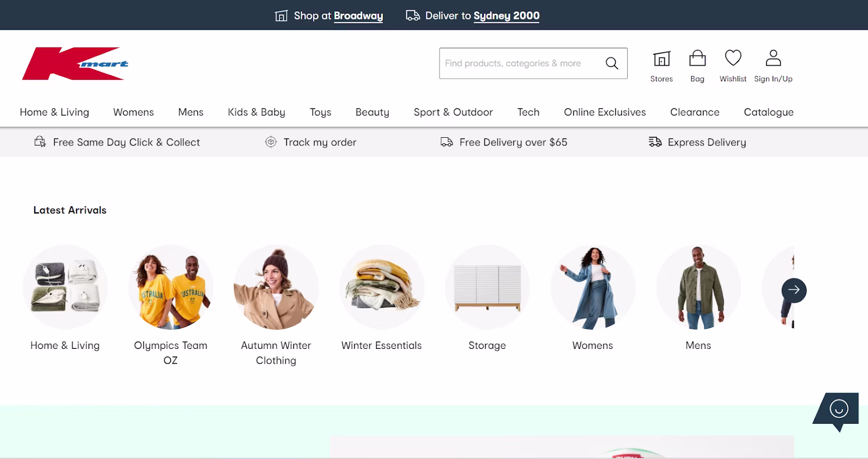Open the Home & Living blankets thumbnail

pos(65,287)
